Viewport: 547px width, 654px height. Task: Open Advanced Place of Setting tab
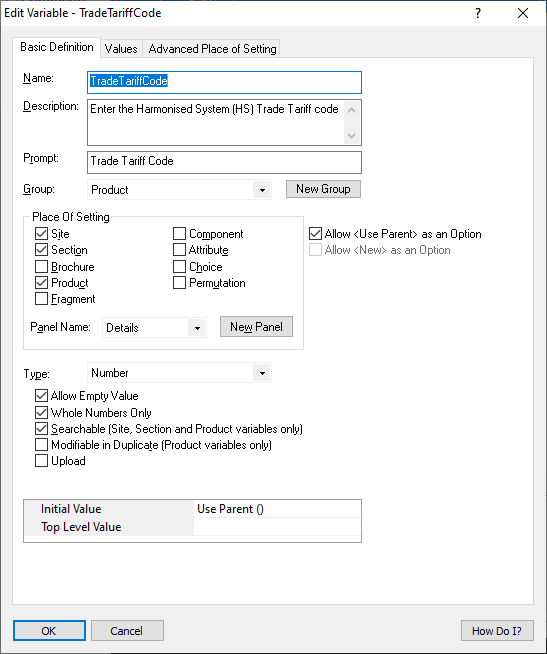pyautogui.click(x=212, y=49)
